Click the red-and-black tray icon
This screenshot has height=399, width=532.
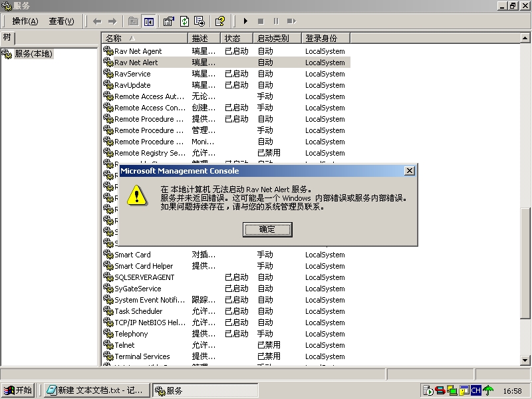click(440, 390)
